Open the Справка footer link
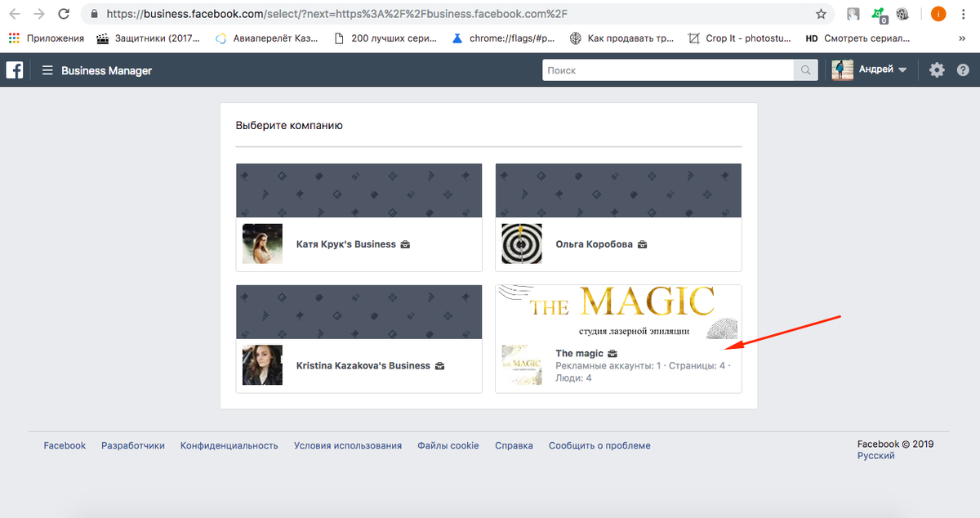Screen dimensions: 980x518 tap(514, 445)
